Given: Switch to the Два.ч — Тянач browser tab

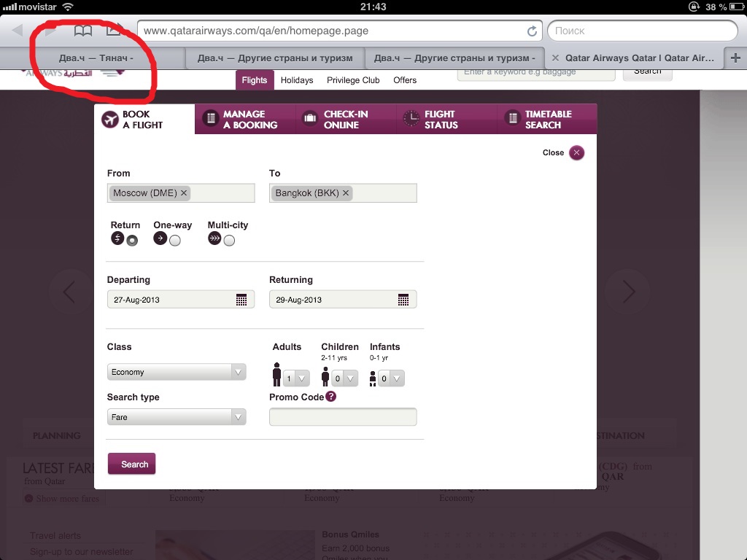Looking at the screenshot, I should pyautogui.click(x=96, y=58).
